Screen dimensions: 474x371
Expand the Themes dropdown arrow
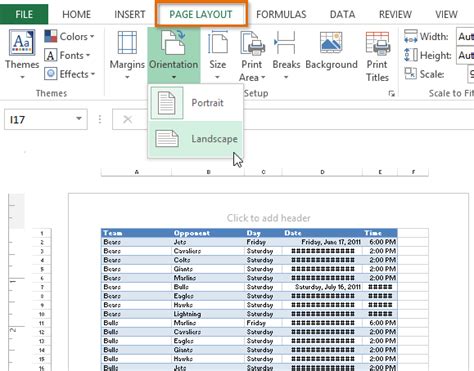click(x=22, y=77)
